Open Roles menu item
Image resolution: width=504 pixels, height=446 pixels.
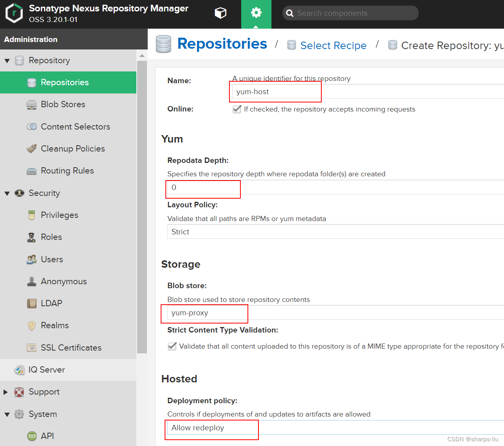click(x=68, y=237)
